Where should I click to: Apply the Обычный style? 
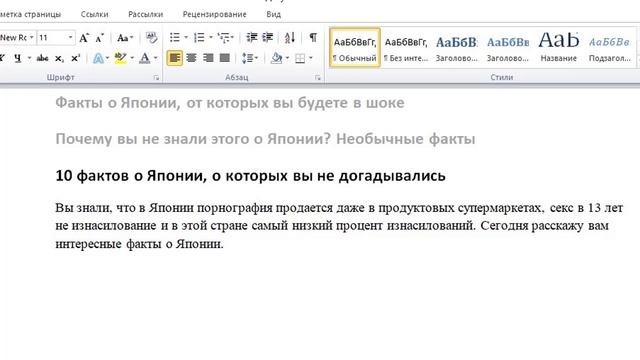click(x=355, y=48)
